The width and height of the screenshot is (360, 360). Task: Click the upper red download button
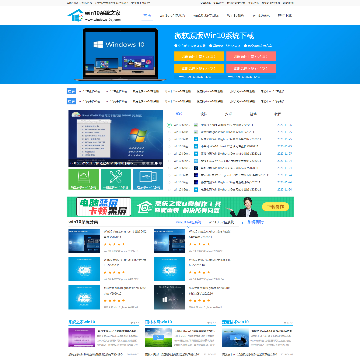(x=251, y=56)
